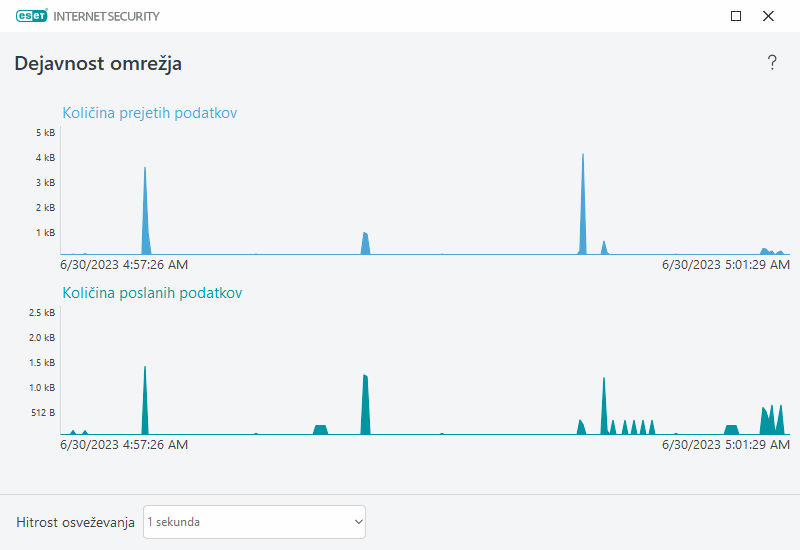This screenshot has width=800, height=550.
Task: Click the 2.5 kB axis label
Action: click(42, 313)
